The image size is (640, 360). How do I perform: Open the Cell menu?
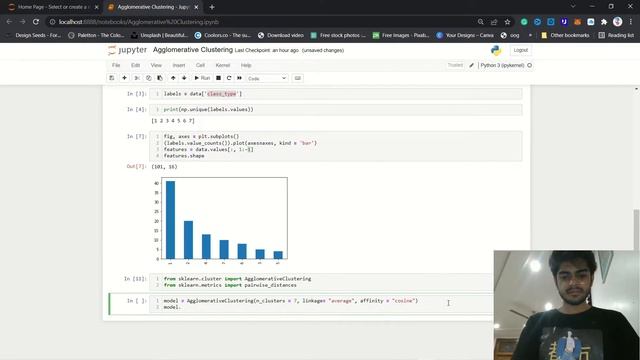pos(200,65)
